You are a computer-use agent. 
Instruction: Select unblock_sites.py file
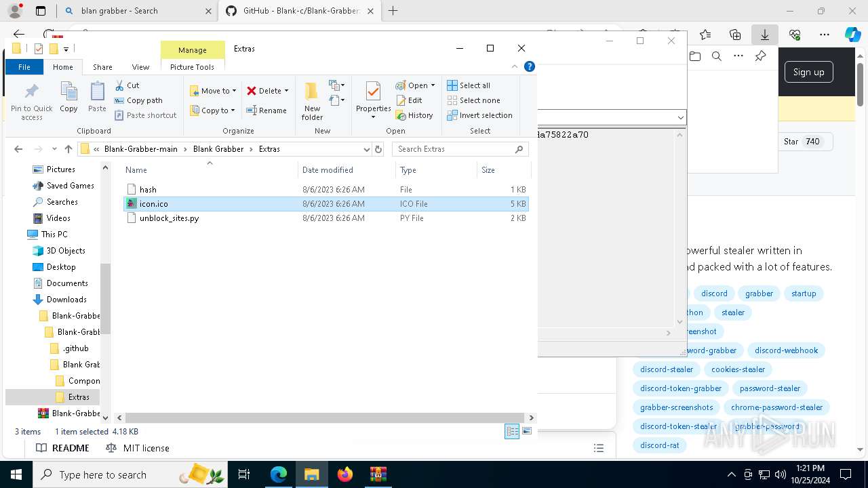(x=325, y=218)
